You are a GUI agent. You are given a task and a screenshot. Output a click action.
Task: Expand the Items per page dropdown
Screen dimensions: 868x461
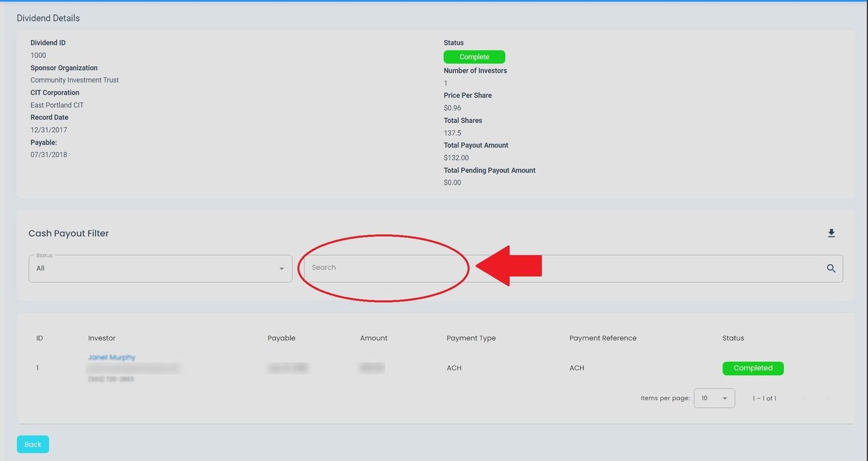tap(714, 398)
